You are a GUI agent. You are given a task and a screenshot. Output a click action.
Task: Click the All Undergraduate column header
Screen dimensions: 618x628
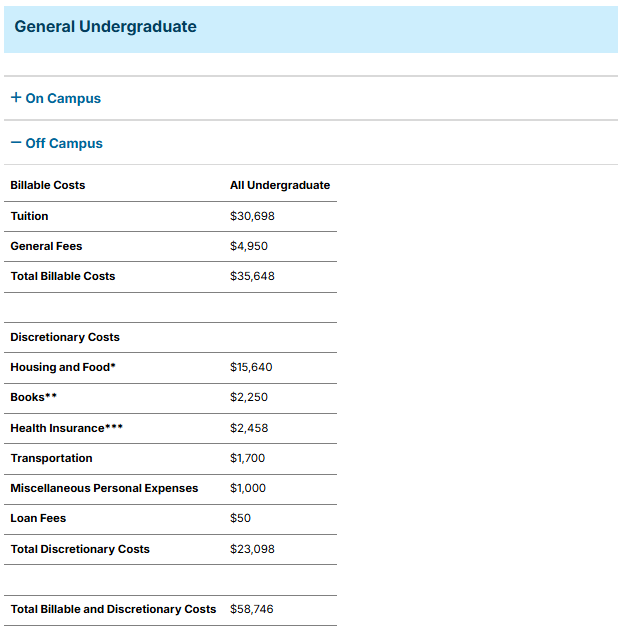280,185
